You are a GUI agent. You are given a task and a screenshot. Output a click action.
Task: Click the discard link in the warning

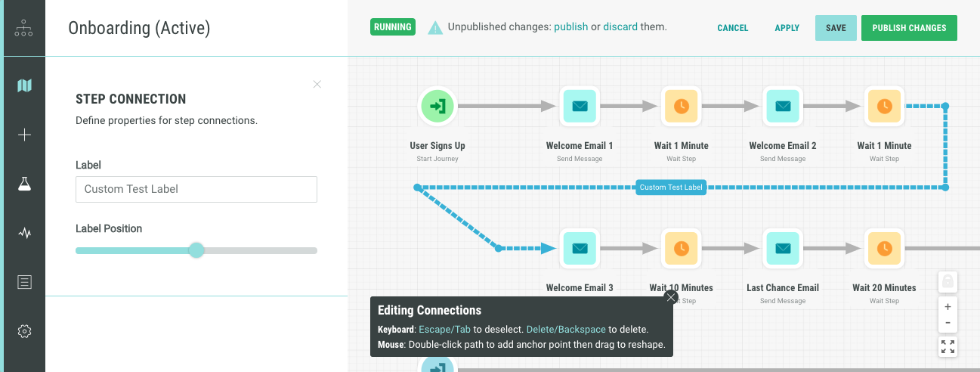pos(620,26)
